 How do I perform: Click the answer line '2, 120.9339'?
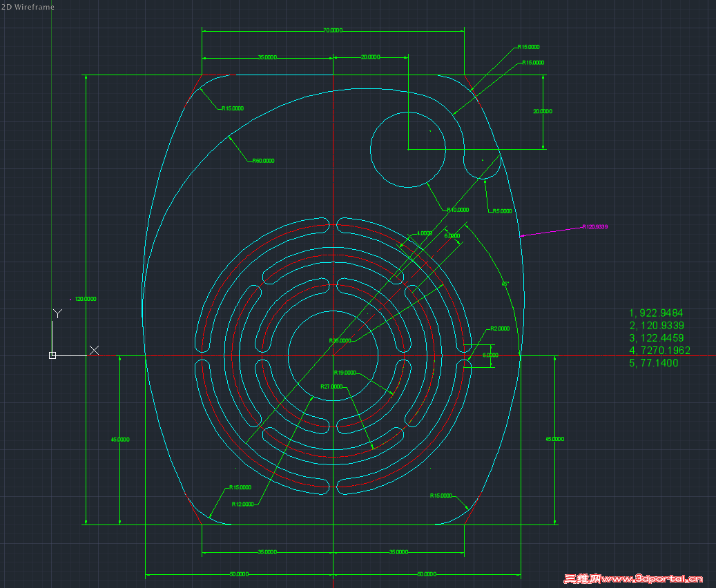pos(657,325)
